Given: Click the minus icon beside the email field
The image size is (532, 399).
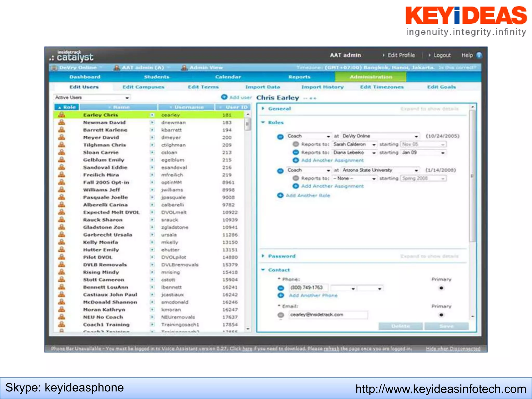Looking at the screenshot, I should point(281,315).
